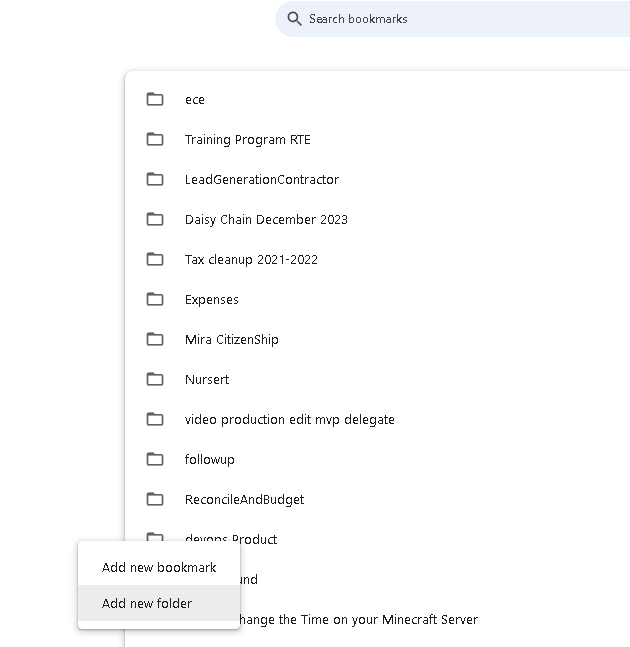Click the folder icon beside Daisy Chain December 2023
630x647 pixels.
155,219
